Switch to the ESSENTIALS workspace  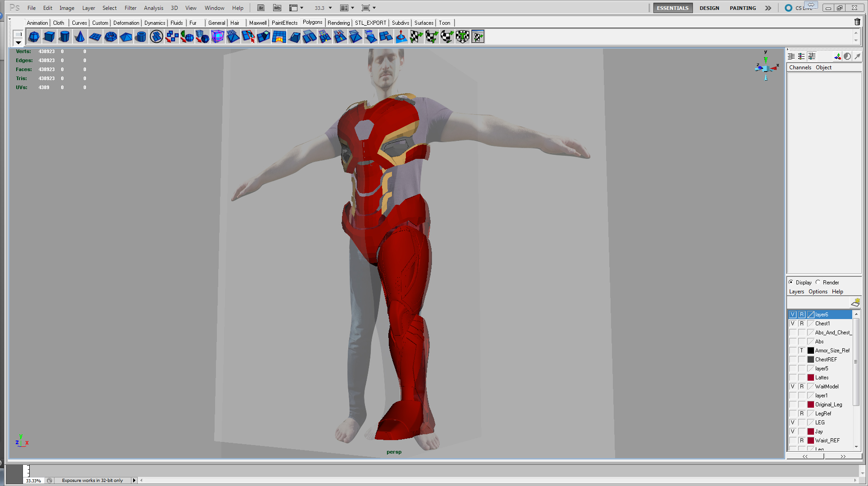pyautogui.click(x=673, y=8)
